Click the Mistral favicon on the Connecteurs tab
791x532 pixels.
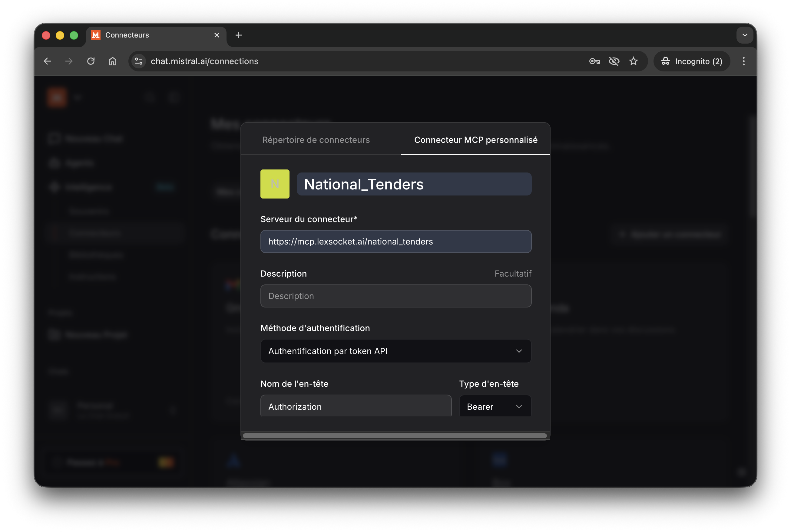pyautogui.click(x=95, y=35)
